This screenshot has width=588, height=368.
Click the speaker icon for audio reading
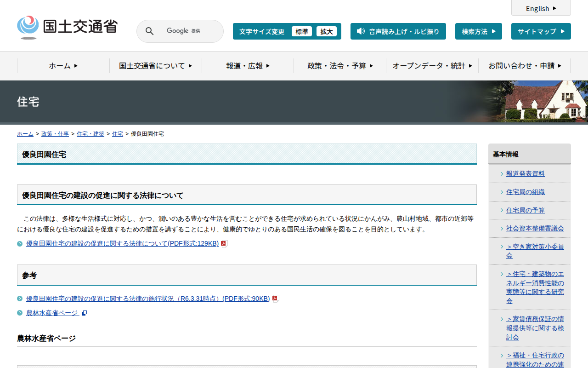click(x=361, y=31)
